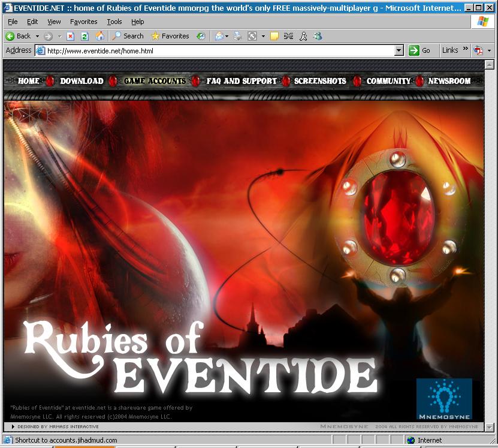
Task: Expand the dropdown arrow next to the square icon
Action: pos(263,36)
